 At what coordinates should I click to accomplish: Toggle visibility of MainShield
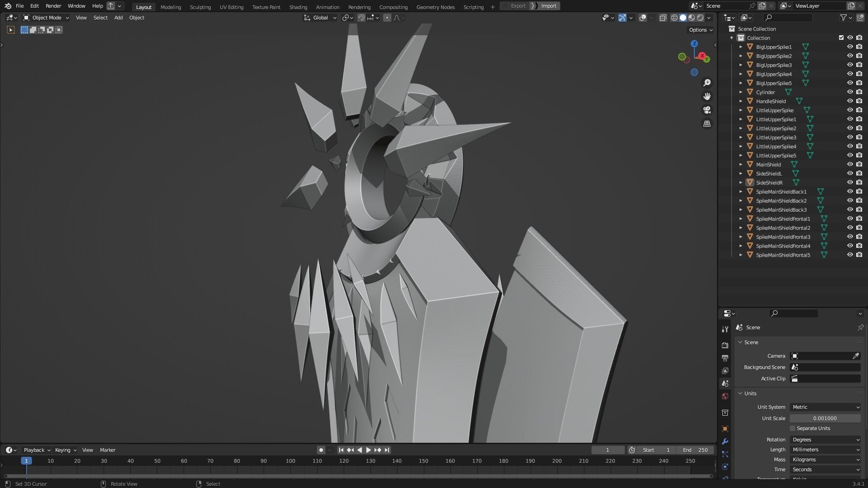click(850, 164)
